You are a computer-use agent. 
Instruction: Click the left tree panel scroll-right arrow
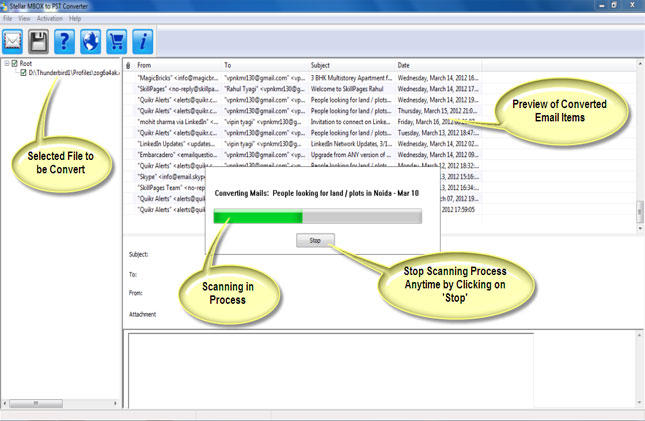tap(115, 403)
